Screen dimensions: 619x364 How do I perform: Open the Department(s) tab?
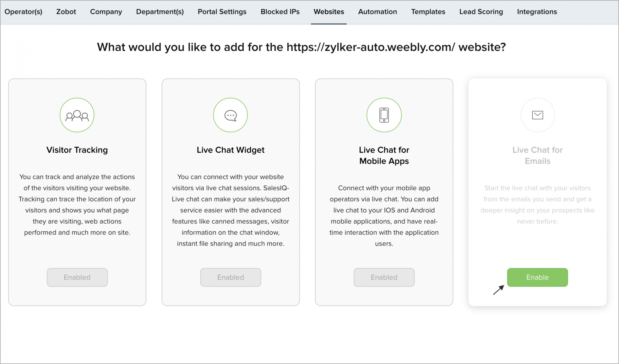pos(160,12)
